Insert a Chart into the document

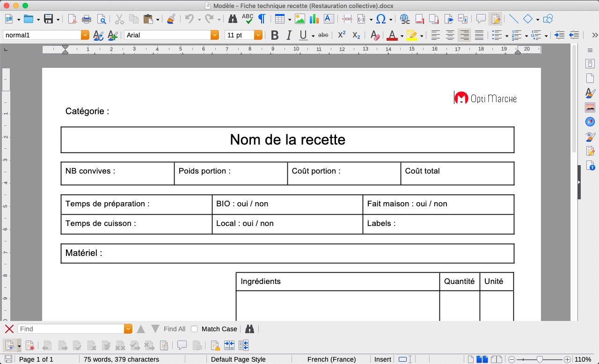point(314,19)
